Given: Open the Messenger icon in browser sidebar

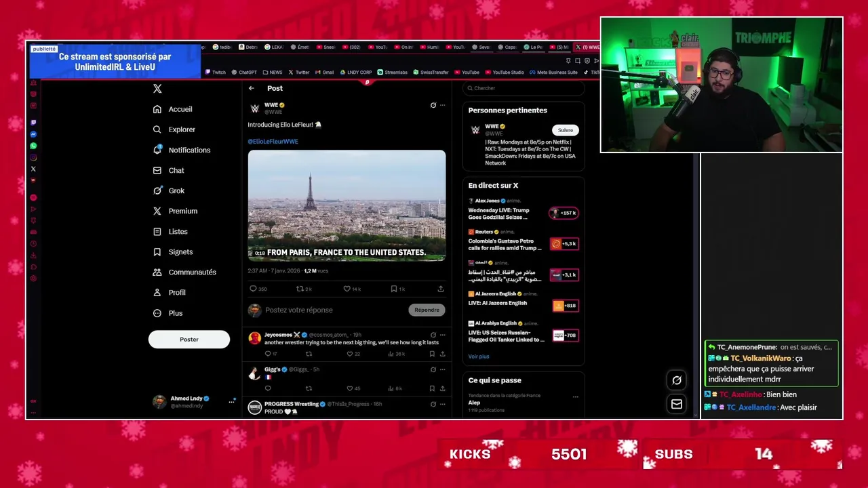Looking at the screenshot, I should pyautogui.click(x=33, y=134).
